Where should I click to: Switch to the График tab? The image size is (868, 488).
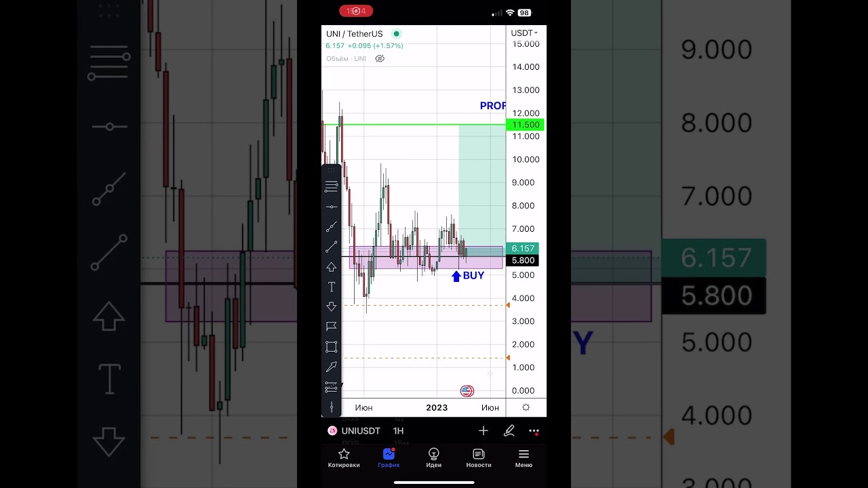coord(389,457)
